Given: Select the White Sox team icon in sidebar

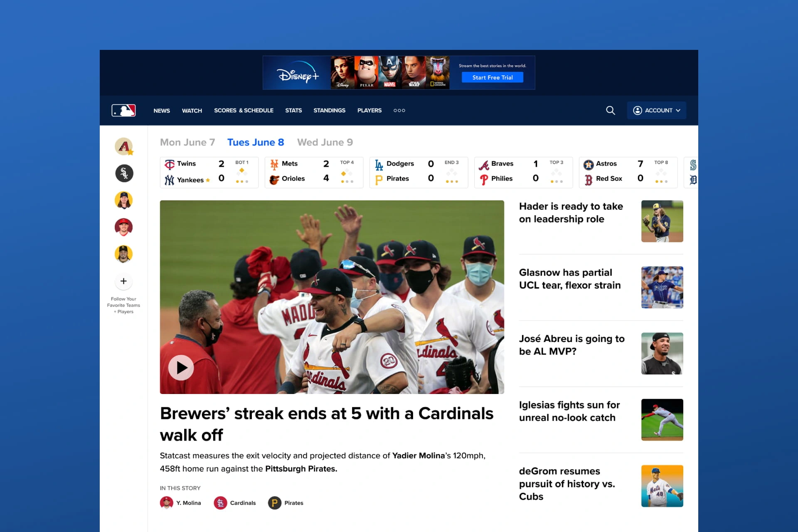Looking at the screenshot, I should pos(124,173).
